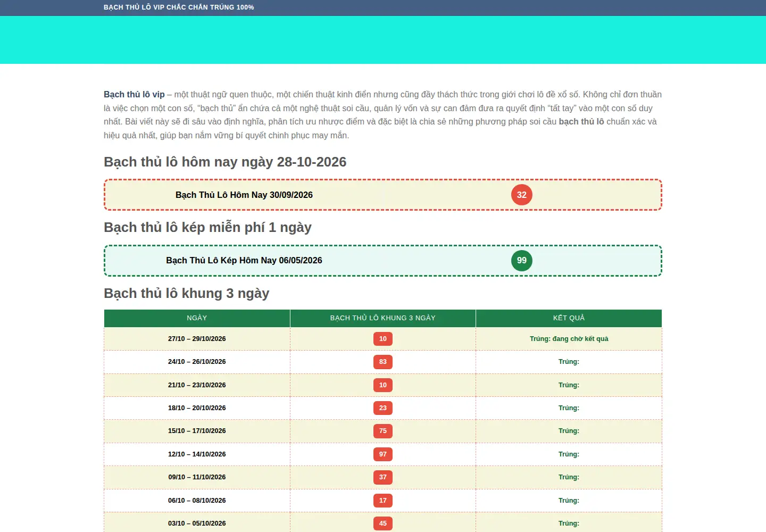Click "Trúng:" result in the 03/10 – 05/10 row

click(569, 523)
